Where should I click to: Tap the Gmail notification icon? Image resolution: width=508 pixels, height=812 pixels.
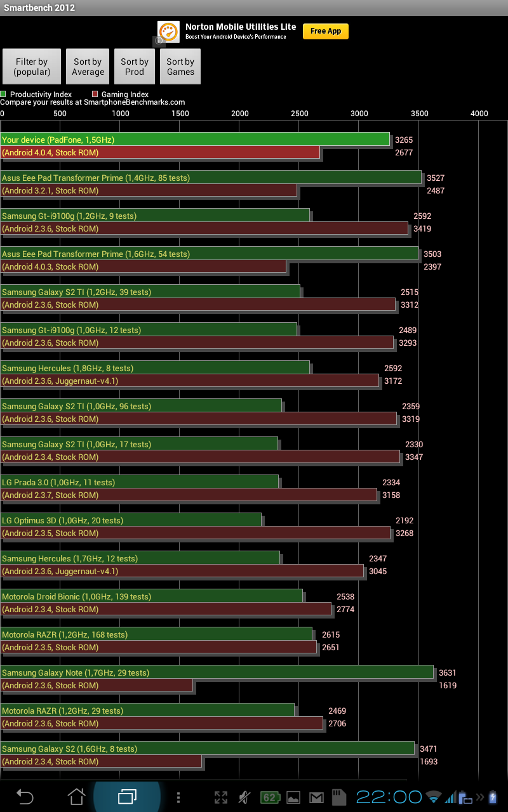pyautogui.click(x=316, y=797)
